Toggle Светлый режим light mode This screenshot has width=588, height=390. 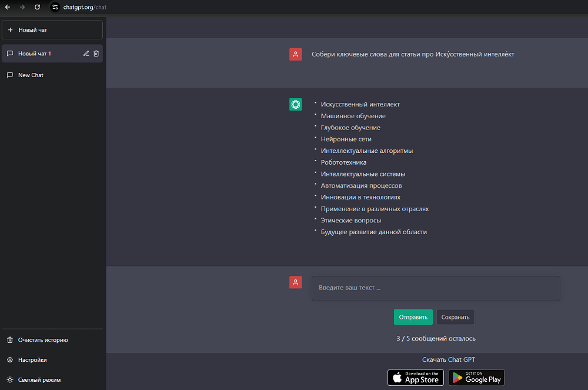(x=39, y=379)
